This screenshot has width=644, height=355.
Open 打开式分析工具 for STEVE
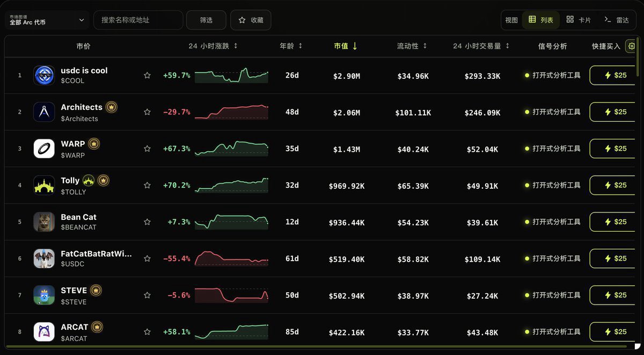click(553, 295)
